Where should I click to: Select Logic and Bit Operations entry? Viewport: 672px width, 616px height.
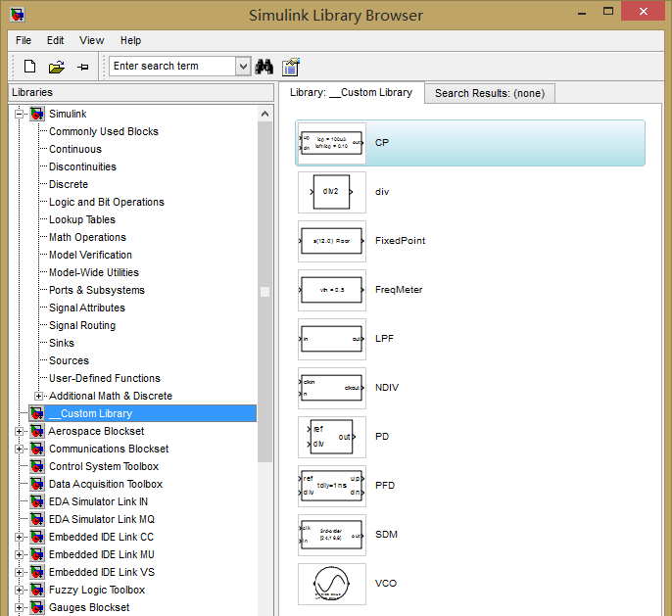tap(107, 202)
